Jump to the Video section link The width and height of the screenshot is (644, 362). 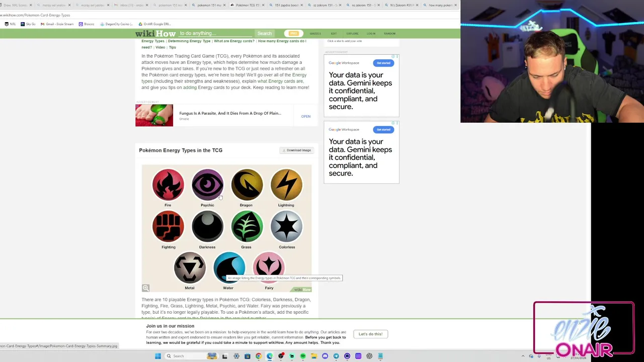160,47
